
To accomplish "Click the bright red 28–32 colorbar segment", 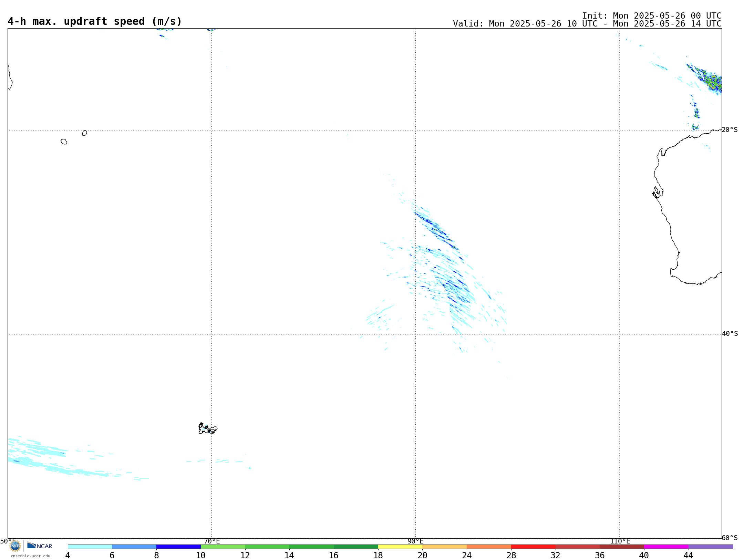I will pyautogui.click(x=533, y=547).
